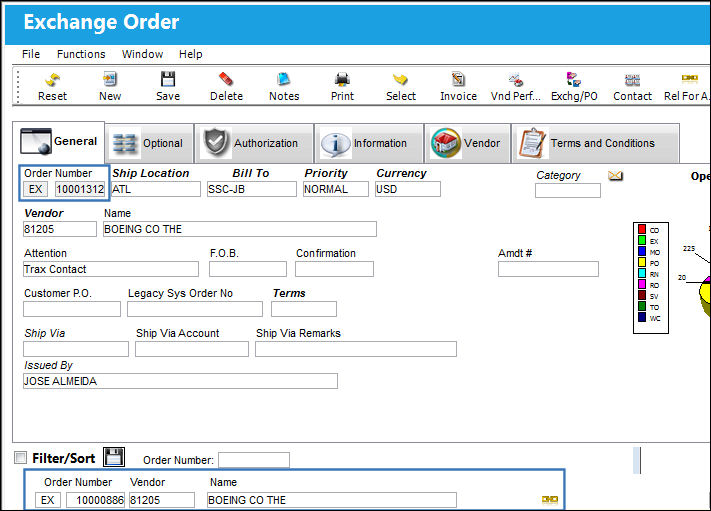Image resolution: width=711 pixels, height=511 pixels.
Task: Open the Invoice function
Action: click(x=458, y=86)
